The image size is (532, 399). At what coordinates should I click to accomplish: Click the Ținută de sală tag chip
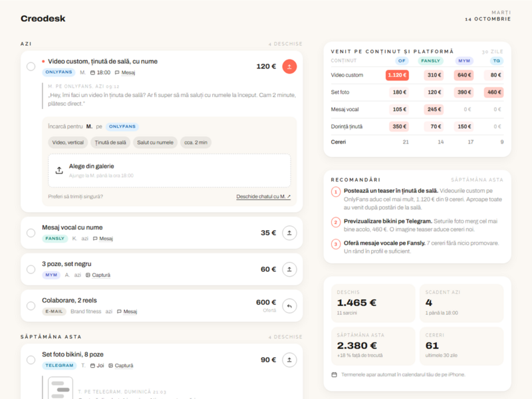110,142
